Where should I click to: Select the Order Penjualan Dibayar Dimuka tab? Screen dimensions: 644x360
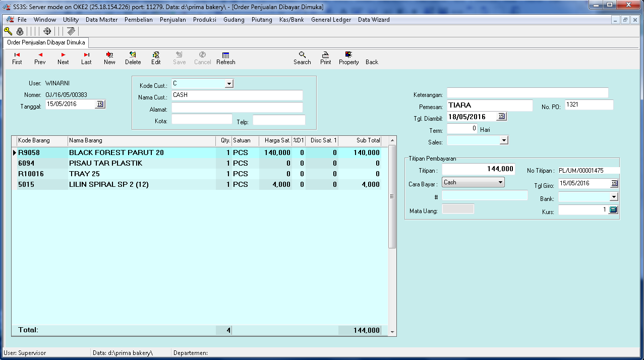pyautogui.click(x=46, y=42)
